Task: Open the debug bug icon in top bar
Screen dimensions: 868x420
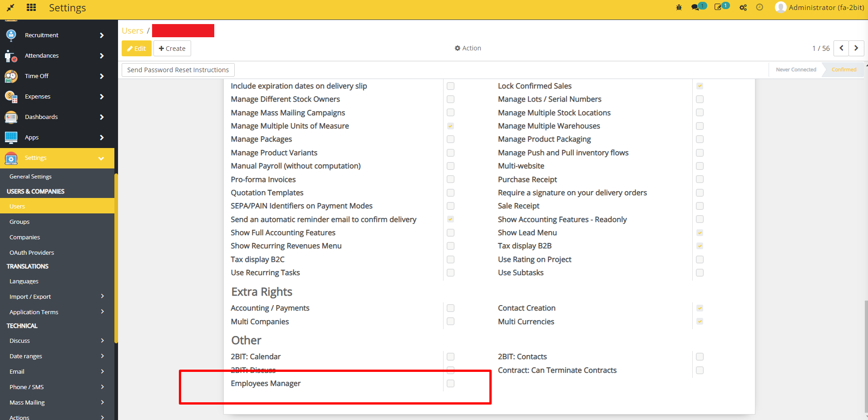Action: pyautogui.click(x=678, y=8)
